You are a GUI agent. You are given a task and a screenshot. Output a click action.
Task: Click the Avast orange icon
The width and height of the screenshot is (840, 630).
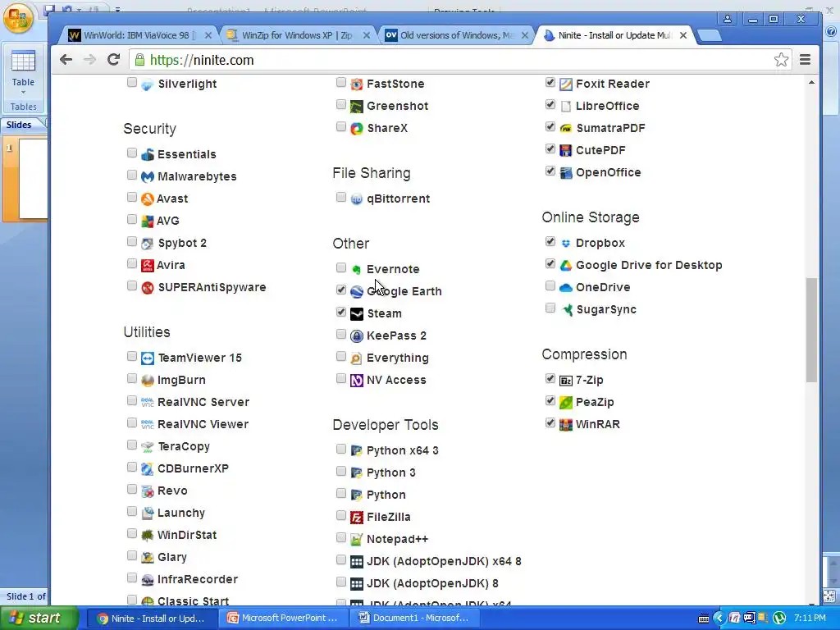coord(148,199)
